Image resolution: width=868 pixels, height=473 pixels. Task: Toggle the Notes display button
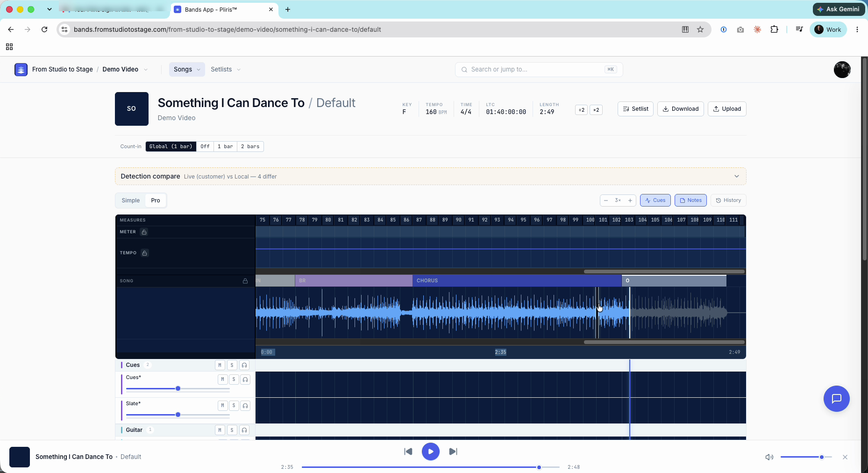click(x=690, y=201)
